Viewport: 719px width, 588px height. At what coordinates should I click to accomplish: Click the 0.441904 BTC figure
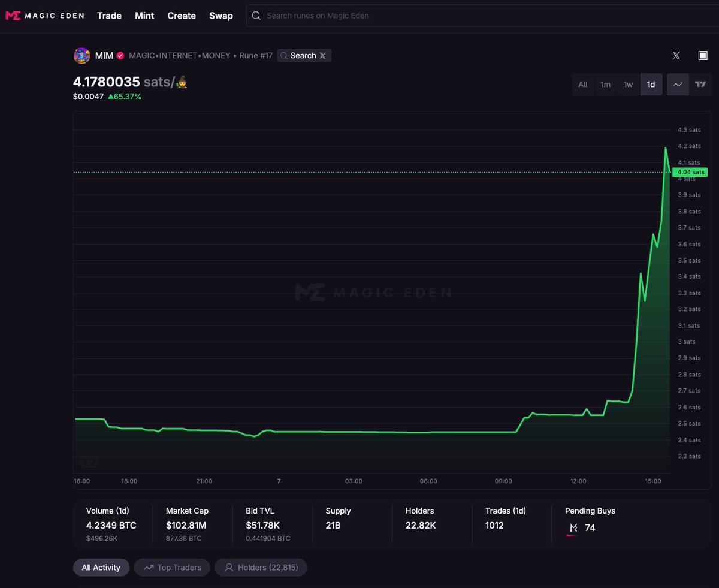pos(268,538)
